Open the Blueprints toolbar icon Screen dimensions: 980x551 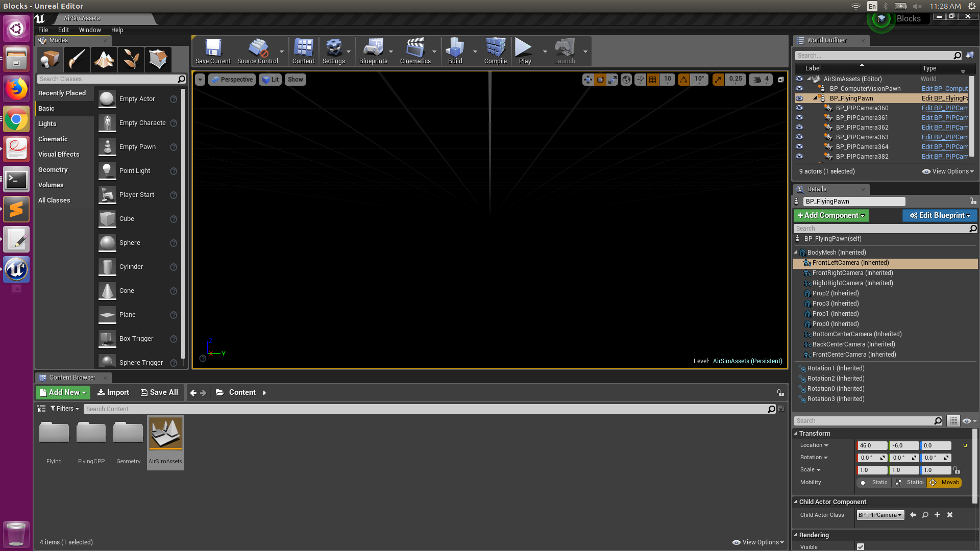point(373,51)
